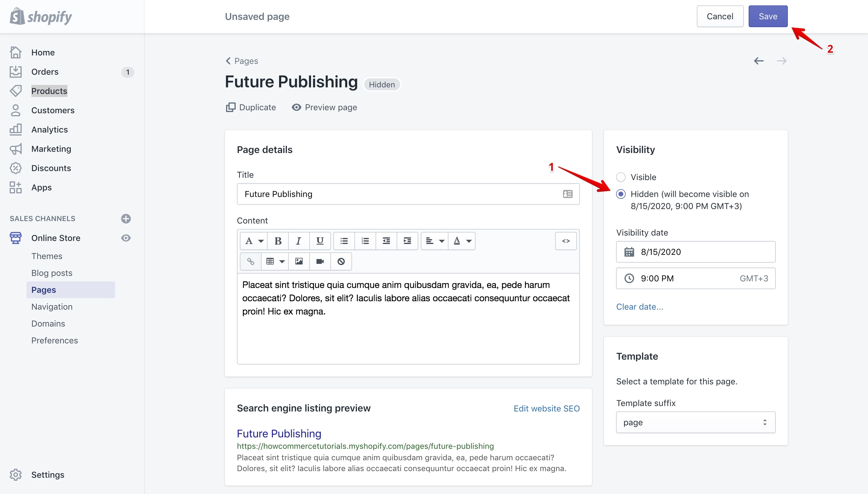Show HTML source code view

click(565, 241)
